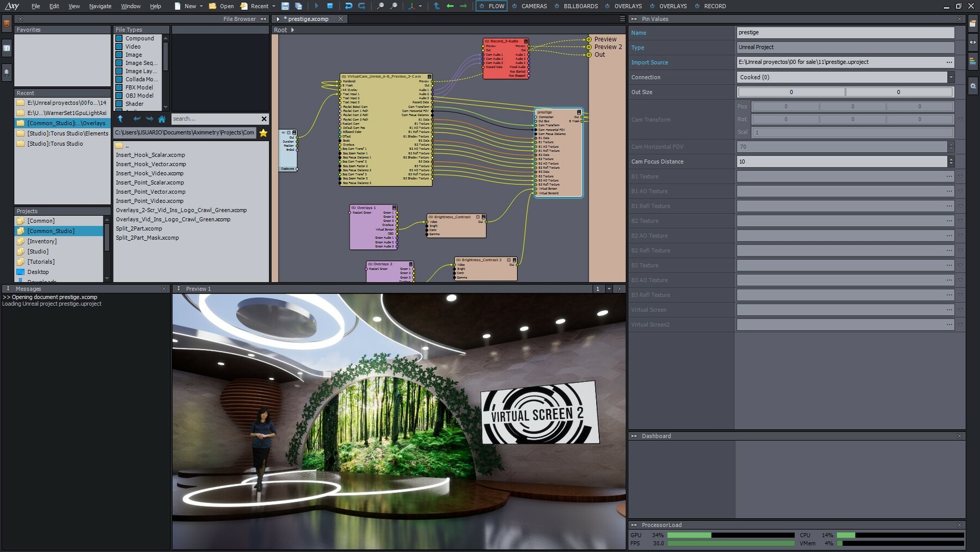This screenshot has width=980, height=552.
Task: Open the Navigate menu
Action: (100, 6)
